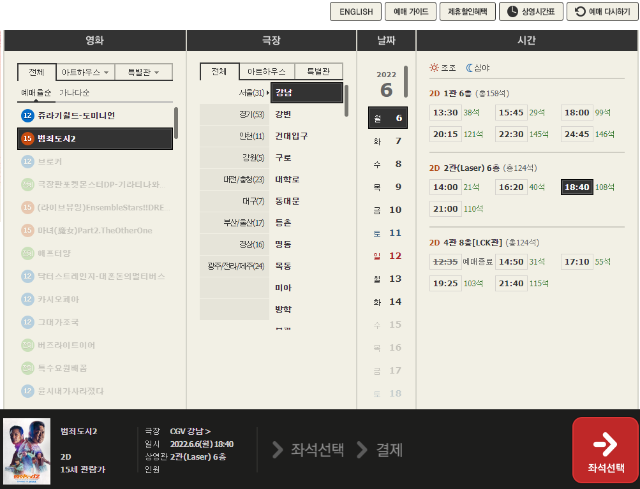Choose the selected 18:40 showtime
Screen dimensions: 640x489
point(577,187)
